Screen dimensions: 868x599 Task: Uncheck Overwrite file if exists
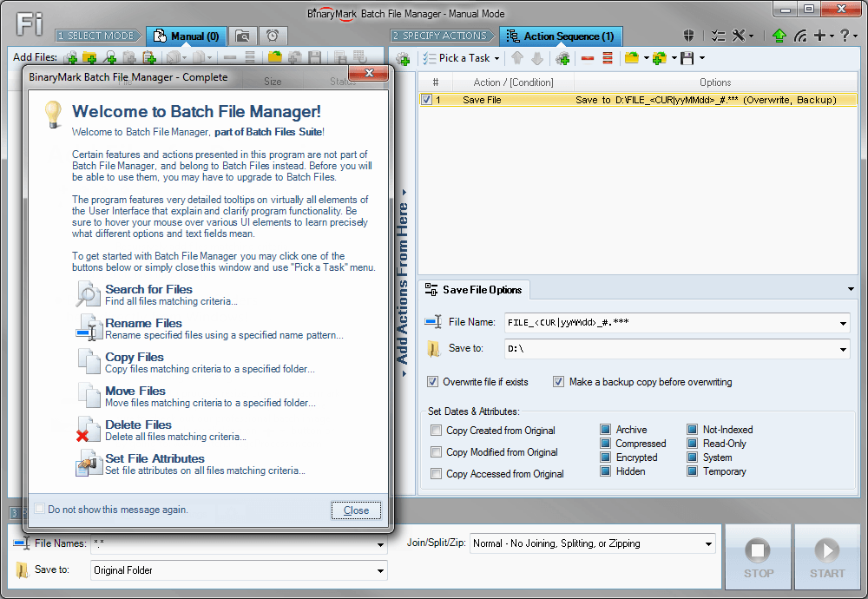431,381
